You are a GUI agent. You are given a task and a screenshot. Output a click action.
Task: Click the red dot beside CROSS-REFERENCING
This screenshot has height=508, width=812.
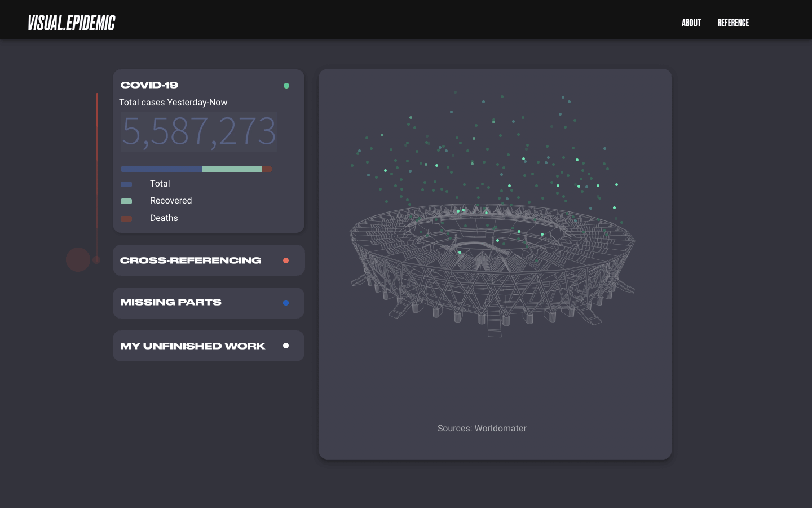point(286,260)
